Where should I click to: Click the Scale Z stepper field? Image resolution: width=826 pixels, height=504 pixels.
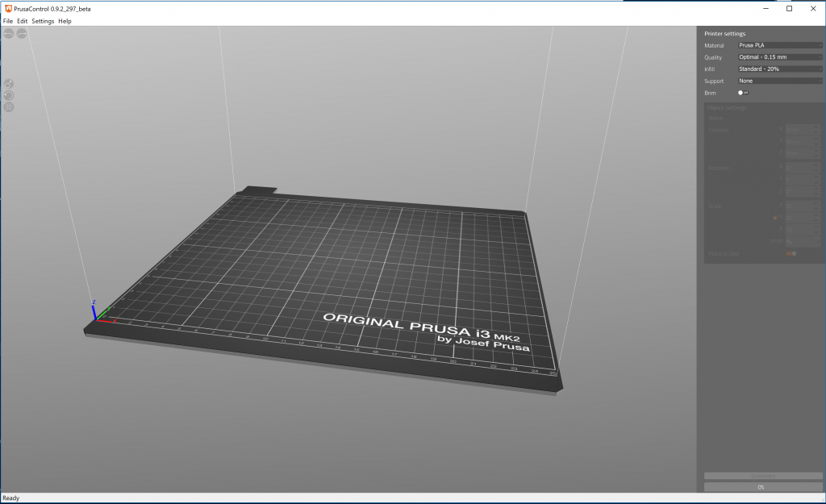point(803,230)
